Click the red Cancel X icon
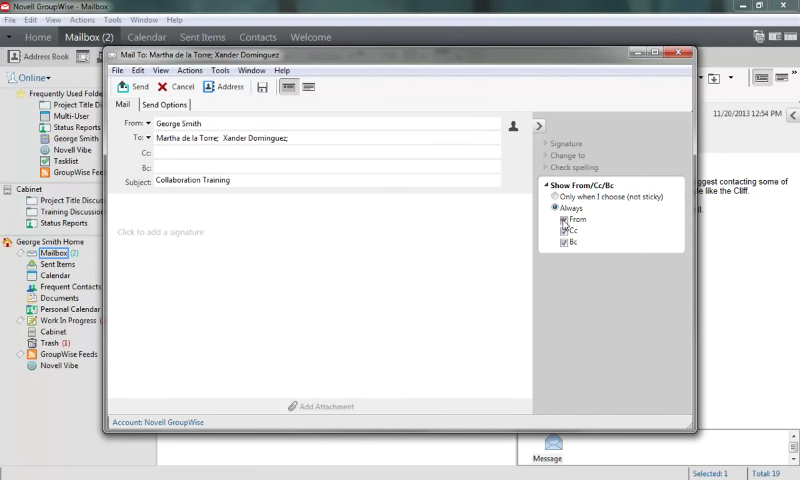This screenshot has height=480, width=800. tap(162, 87)
